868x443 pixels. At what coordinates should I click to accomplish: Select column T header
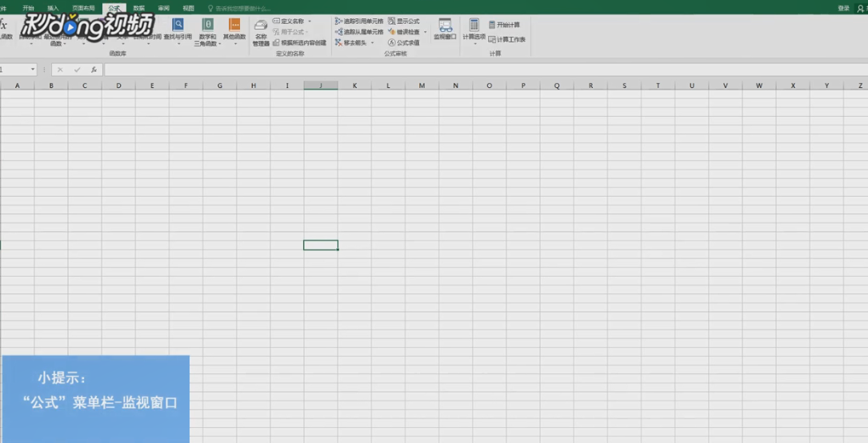[658, 86]
